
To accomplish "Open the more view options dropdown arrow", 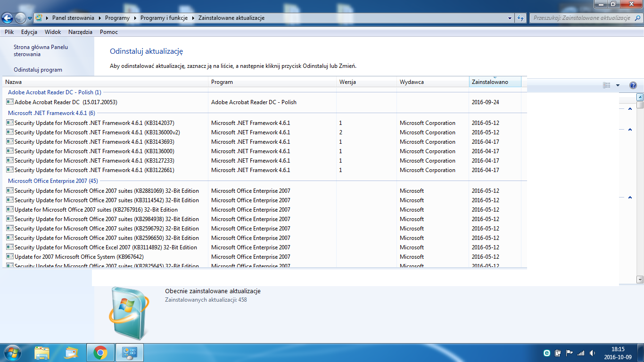I will tap(618, 85).
